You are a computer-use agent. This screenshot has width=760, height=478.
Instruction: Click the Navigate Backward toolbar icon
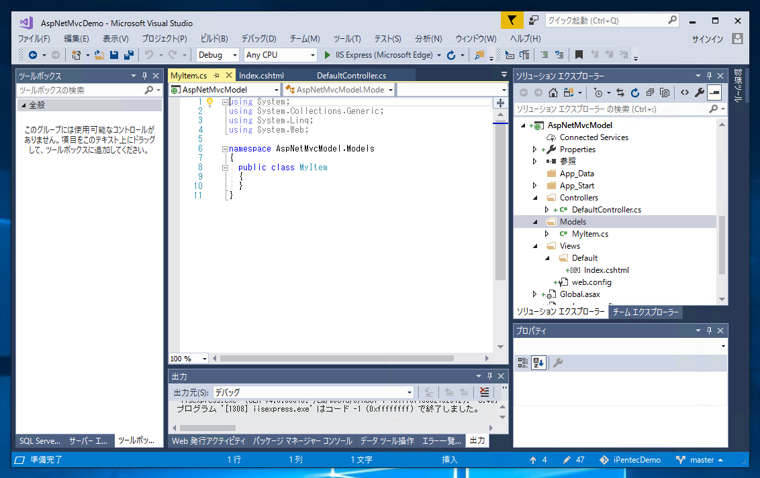tap(33, 55)
